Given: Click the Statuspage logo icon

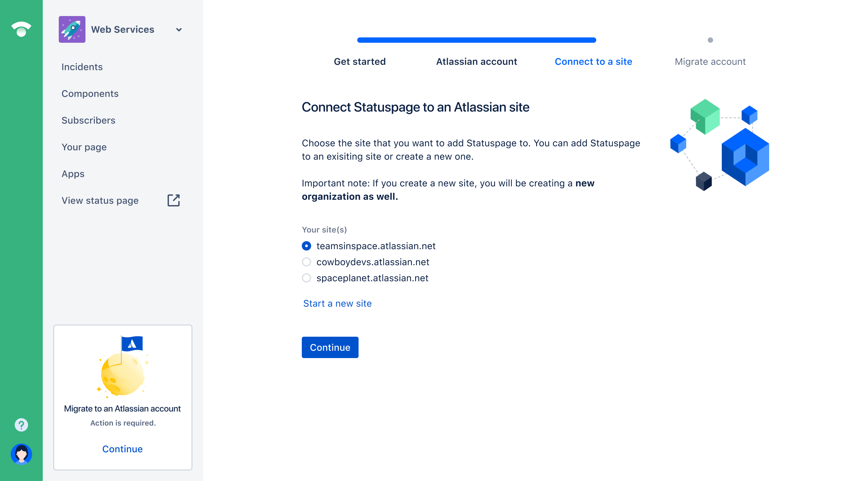Looking at the screenshot, I should point(21,29).
